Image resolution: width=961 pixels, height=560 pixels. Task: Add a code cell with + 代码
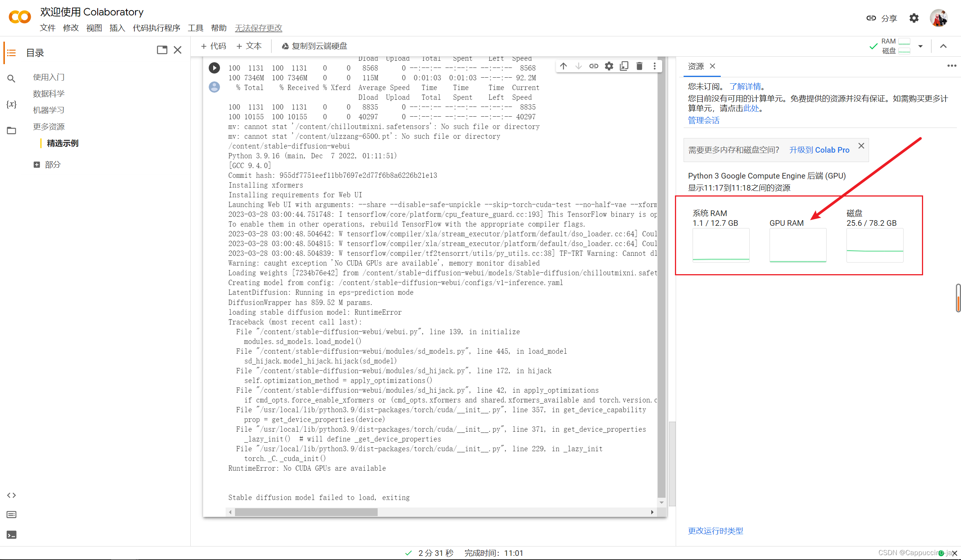tap(214, 46)
